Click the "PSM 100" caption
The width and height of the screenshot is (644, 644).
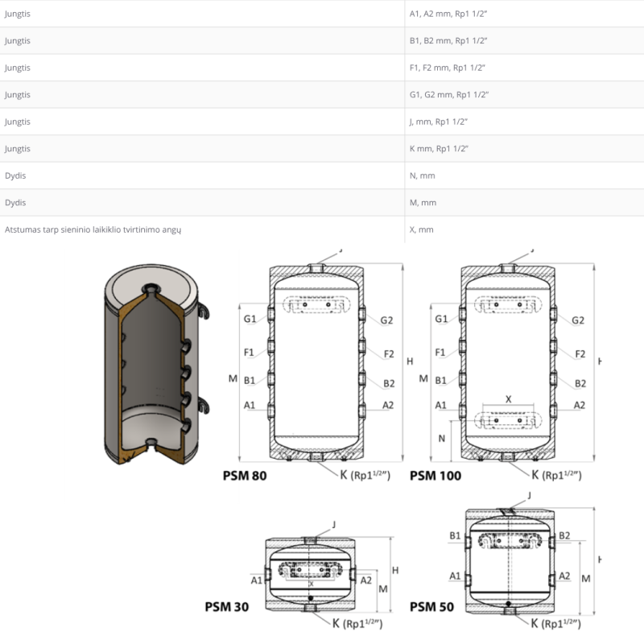point(436,475)
